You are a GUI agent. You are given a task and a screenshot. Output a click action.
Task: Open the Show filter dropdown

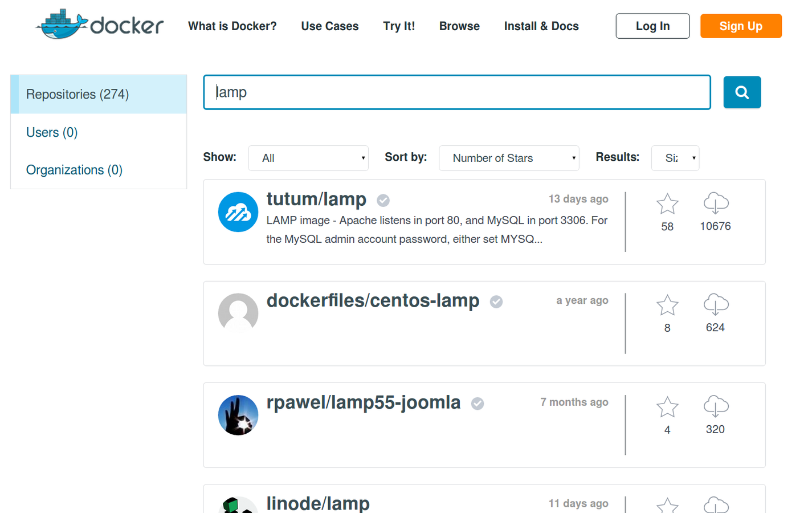pyautogui.click(x=308, y=158)
